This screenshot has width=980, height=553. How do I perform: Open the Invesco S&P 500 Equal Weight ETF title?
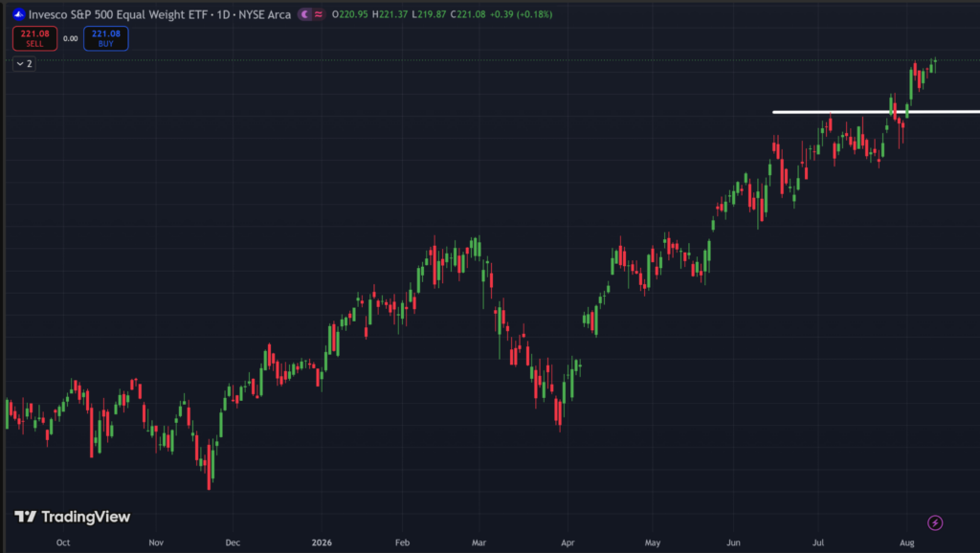tap(118, 14)
